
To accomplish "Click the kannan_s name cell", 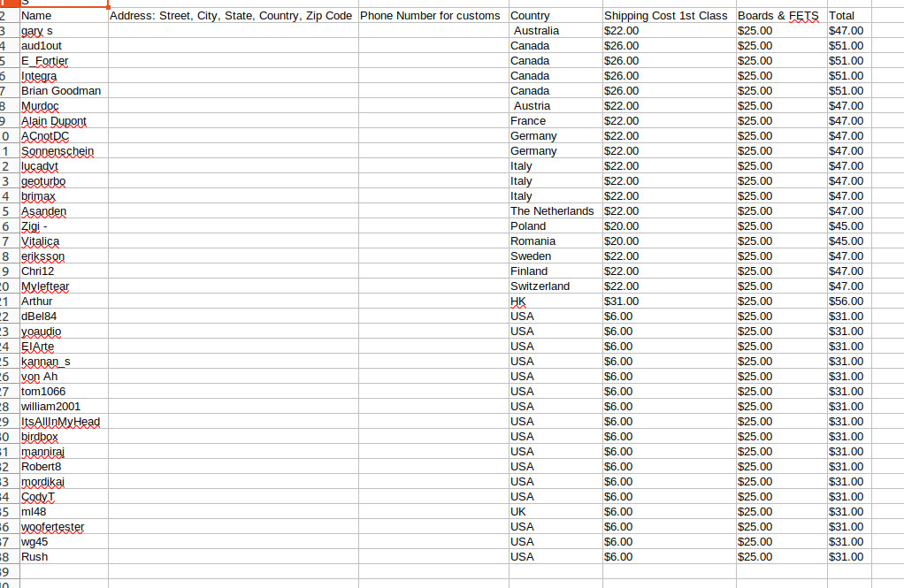I will click(x=64, y=362).
